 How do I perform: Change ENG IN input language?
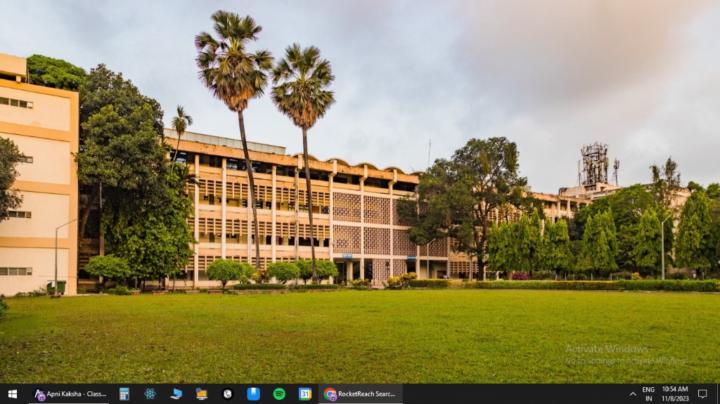point(648,394)
